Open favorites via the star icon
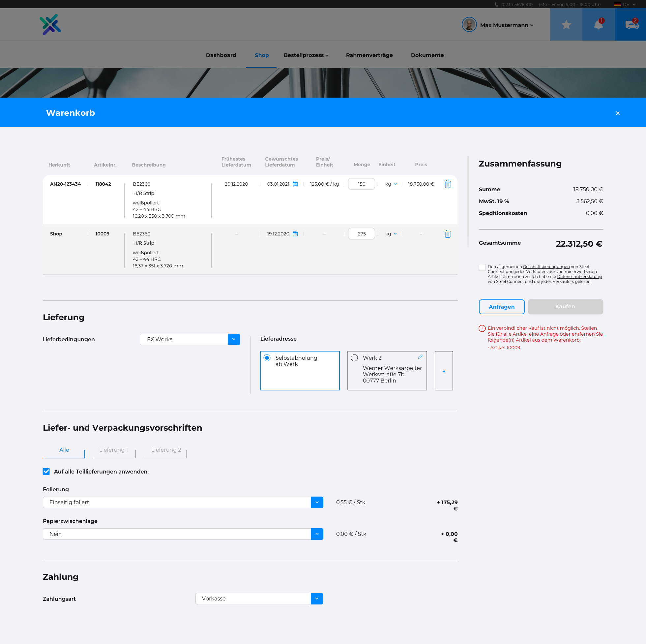Viewport: 646px width, 644px height. [566, 24]
